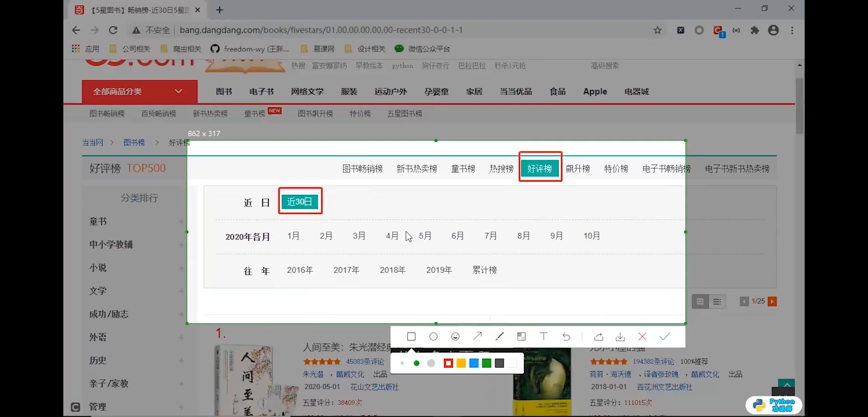Toggle the grid view for book results

(x=700, y=302)
